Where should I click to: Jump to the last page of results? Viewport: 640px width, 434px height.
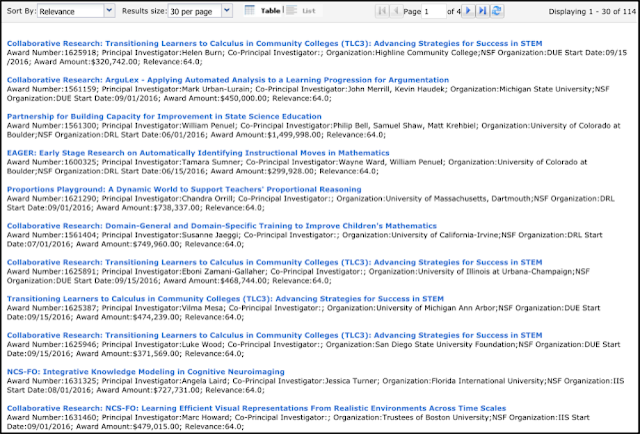pyautogui.click(x=482, y=11)
